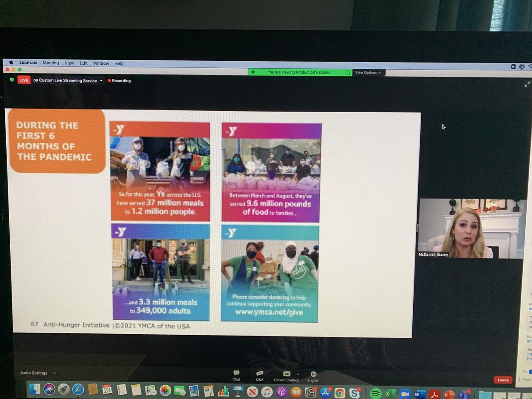
Task: Open News from the Dock
Action: pyautogui.click(x=252, y=392)
